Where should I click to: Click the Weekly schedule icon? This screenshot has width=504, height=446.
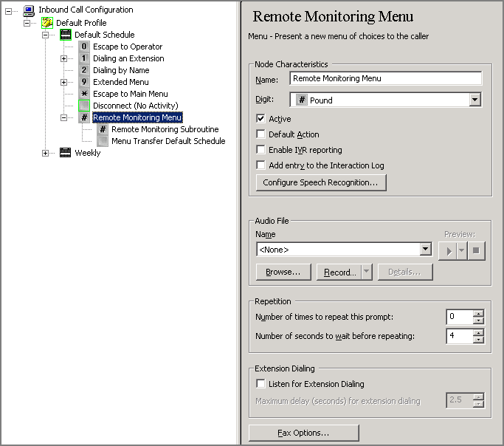(66, 153)
